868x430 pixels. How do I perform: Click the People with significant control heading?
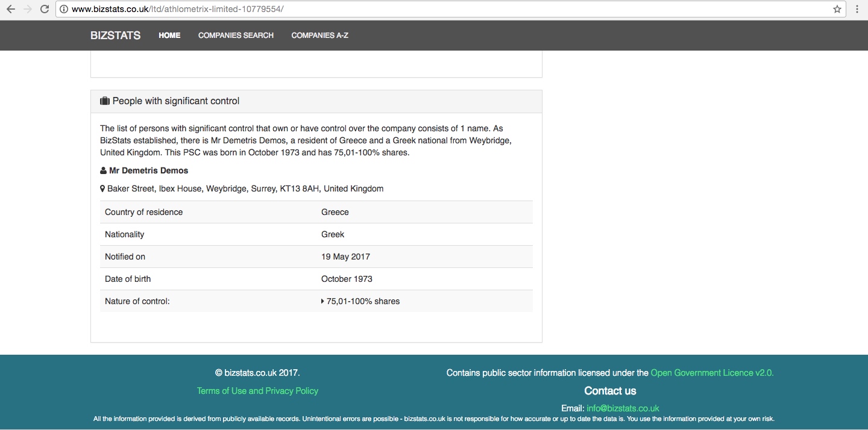[x=176, y=101]
